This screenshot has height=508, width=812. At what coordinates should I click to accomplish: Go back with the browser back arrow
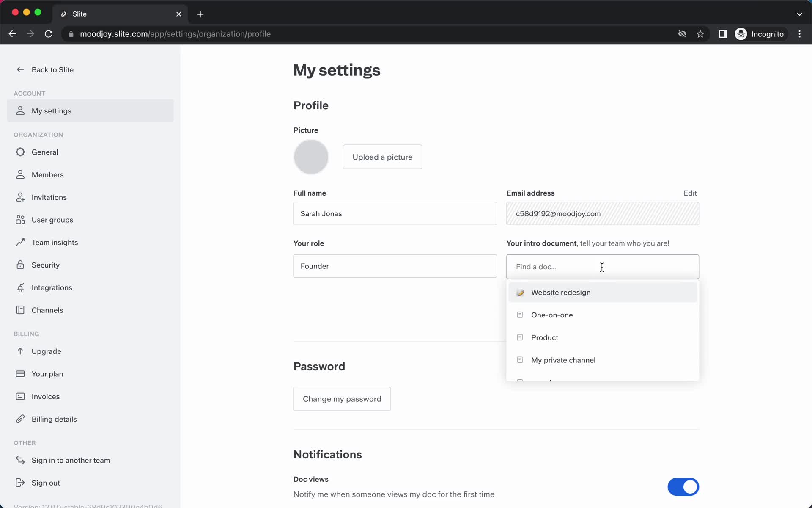tap(12, 34)
